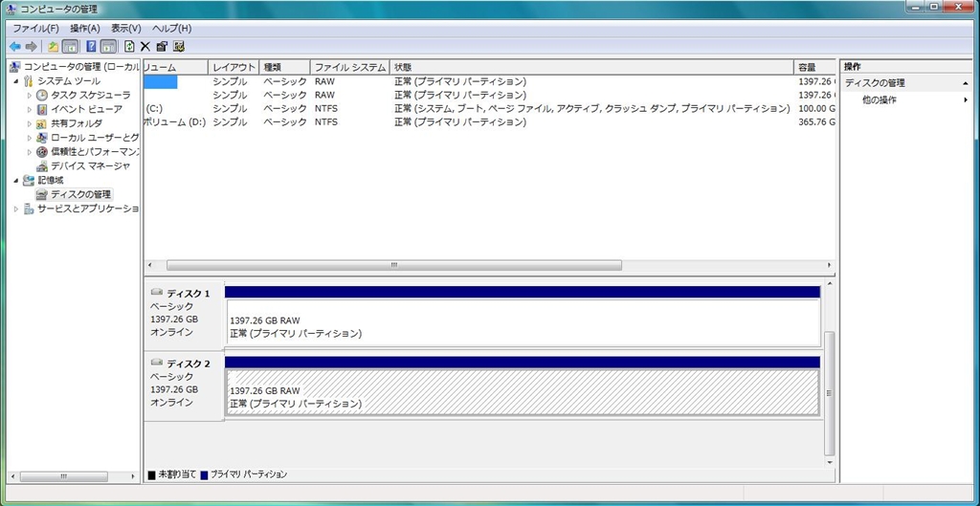Sort by ファイル システム column header

point(350,67)
